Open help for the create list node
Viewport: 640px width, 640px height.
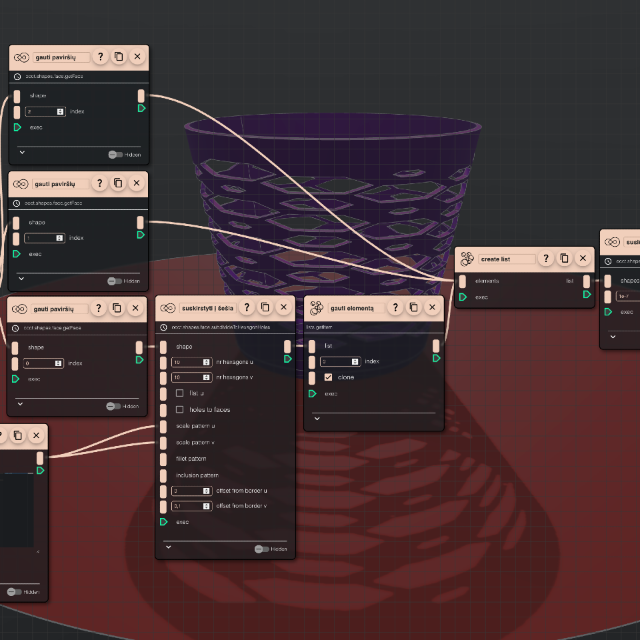coord(546,258)
